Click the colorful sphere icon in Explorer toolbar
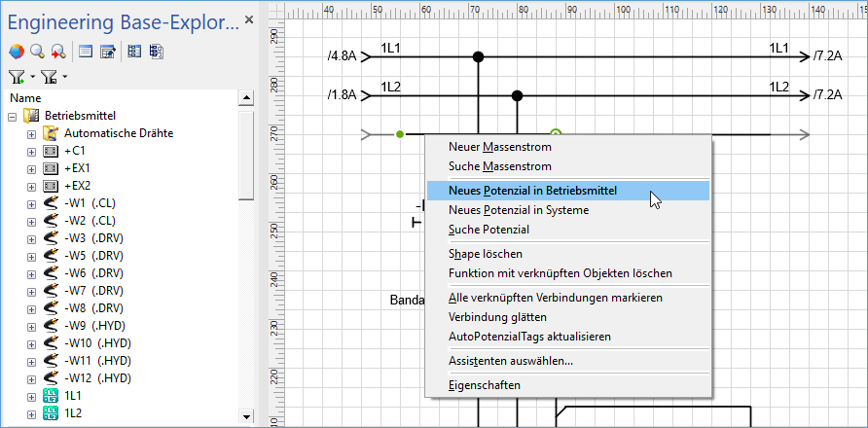 click(16, 52)
